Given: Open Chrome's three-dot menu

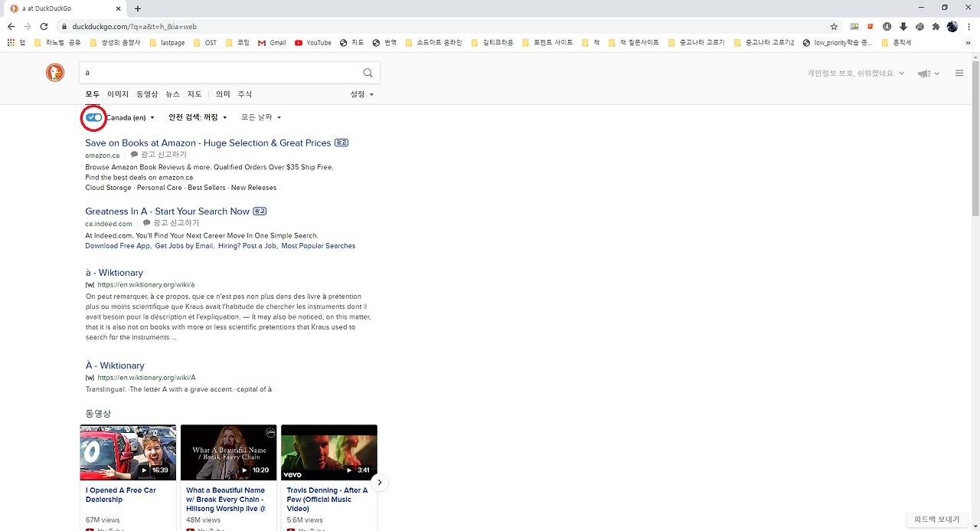Looking at the screenshot, I should (969, 26).
